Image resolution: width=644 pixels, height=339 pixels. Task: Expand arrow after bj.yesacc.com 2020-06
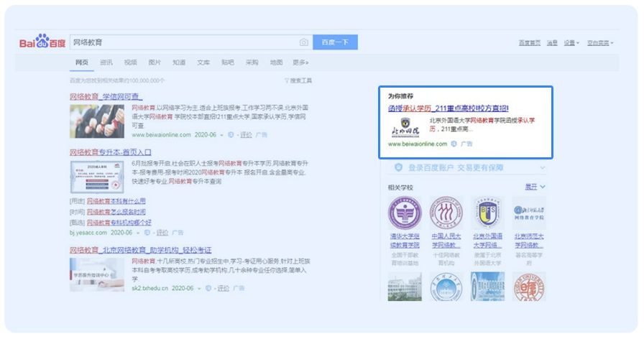[138, 233]
